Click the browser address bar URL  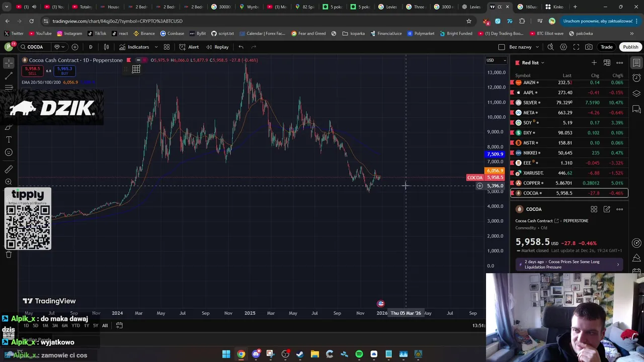pos(117,21)
